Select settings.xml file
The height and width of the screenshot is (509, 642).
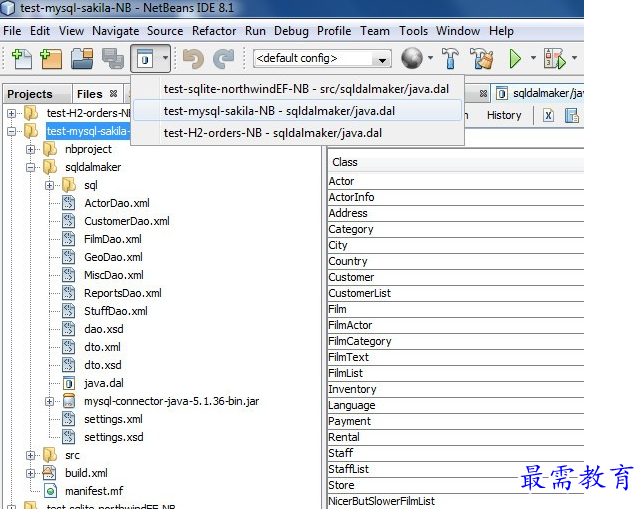coord(113,419)
